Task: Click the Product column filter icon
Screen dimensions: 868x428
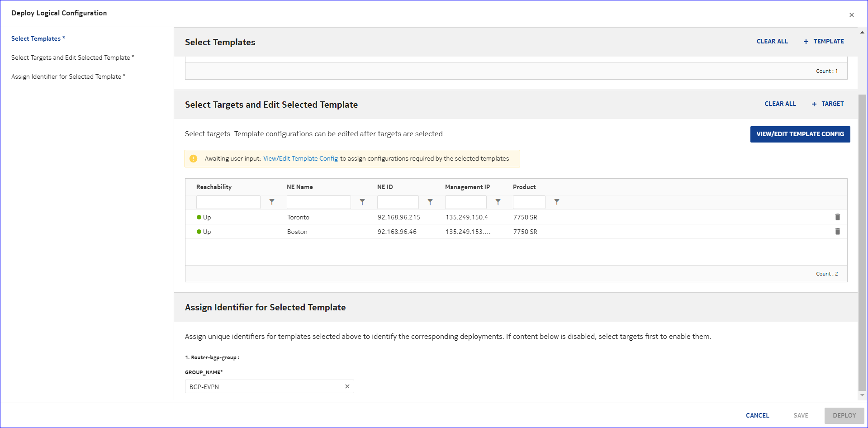Action: (557, 202)
